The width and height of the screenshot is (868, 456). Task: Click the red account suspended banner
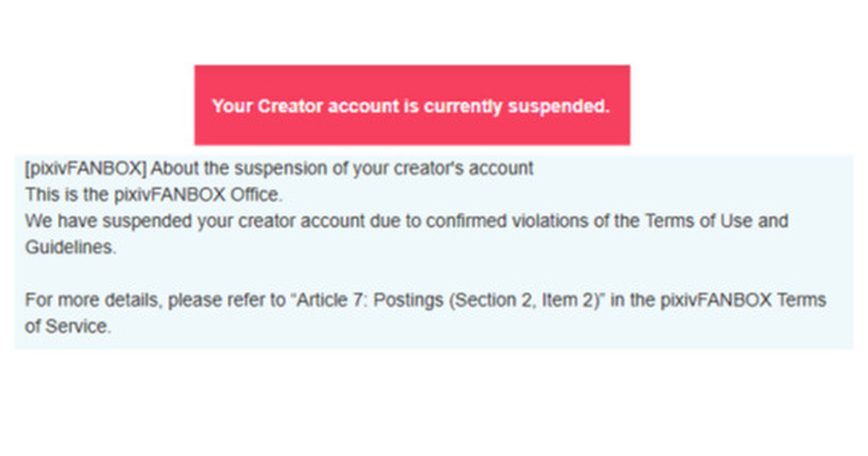pyautogui.click(x=412, y=105)
